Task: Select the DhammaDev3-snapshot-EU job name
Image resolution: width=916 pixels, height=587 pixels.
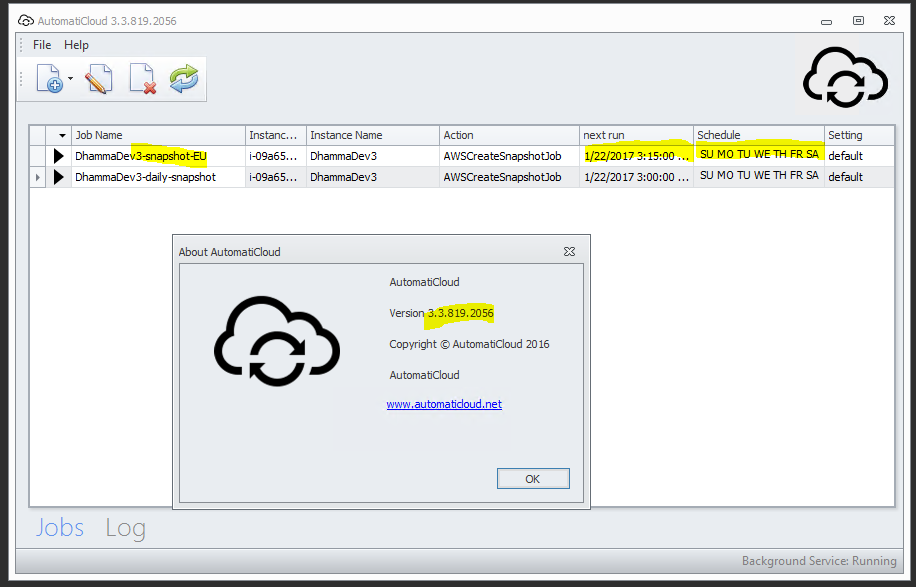Action: 141,156
